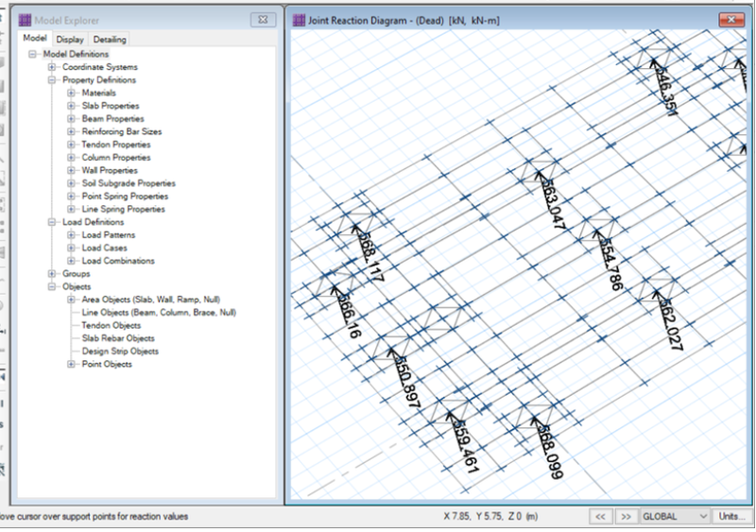
Task: Expand the Point Objects node
Action: pos(71,364)
